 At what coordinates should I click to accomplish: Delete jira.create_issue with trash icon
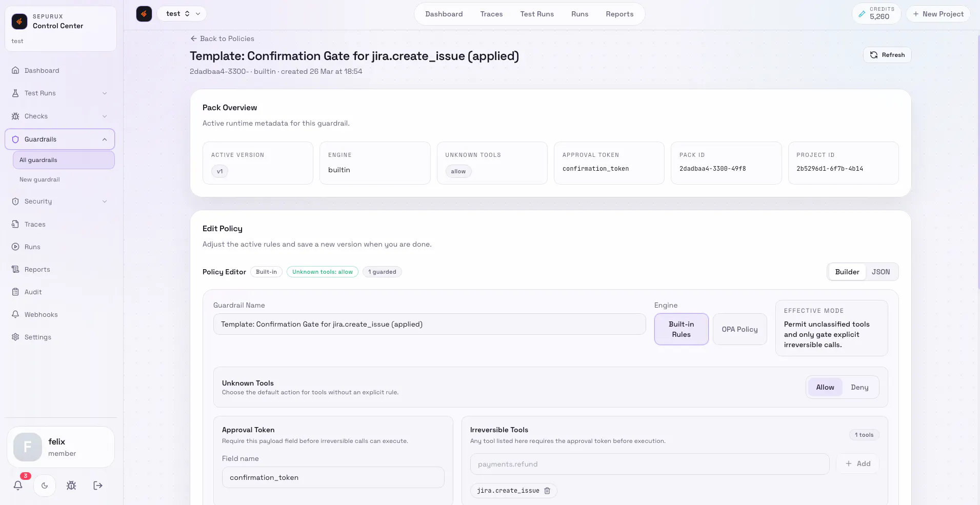(547, 491)
